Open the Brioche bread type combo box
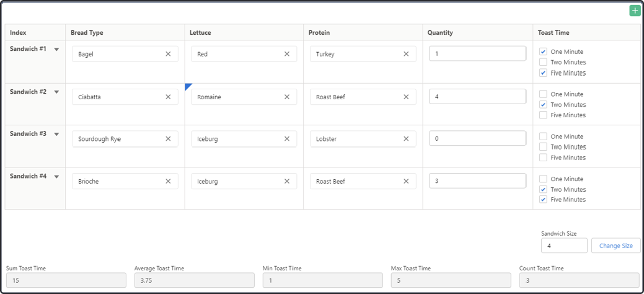This screenshot has height=294, width=644. (x=125, y=181)
